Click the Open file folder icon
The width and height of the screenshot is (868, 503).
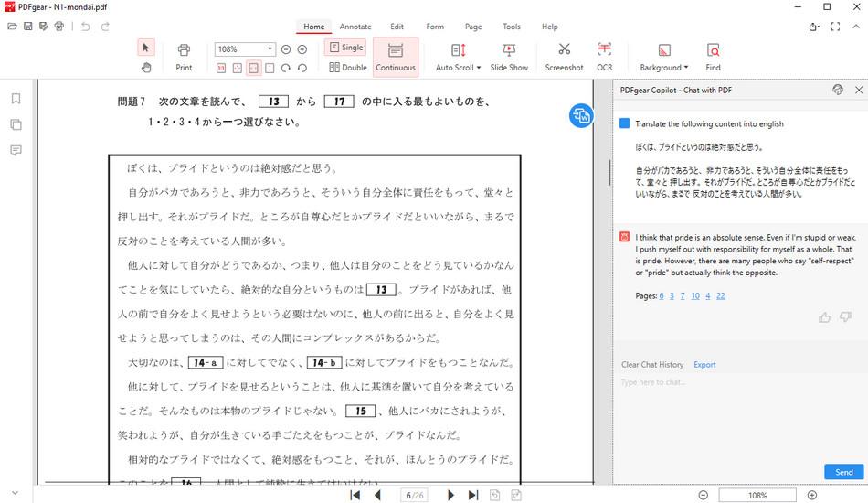(12, 26)
